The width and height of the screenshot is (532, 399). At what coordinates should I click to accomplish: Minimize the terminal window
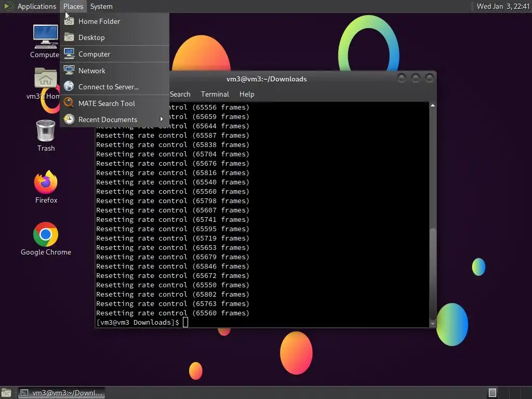click(x=402, y=78)
